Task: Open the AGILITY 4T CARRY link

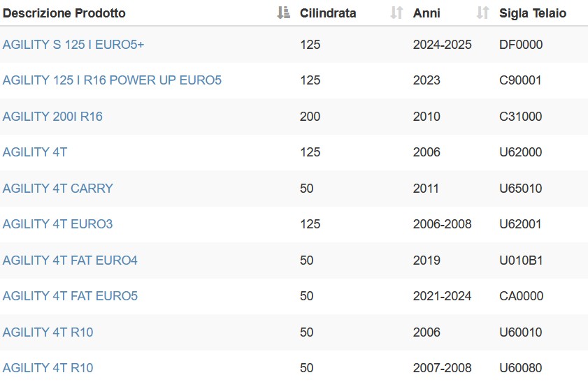Action: click(x=58, y=189)
